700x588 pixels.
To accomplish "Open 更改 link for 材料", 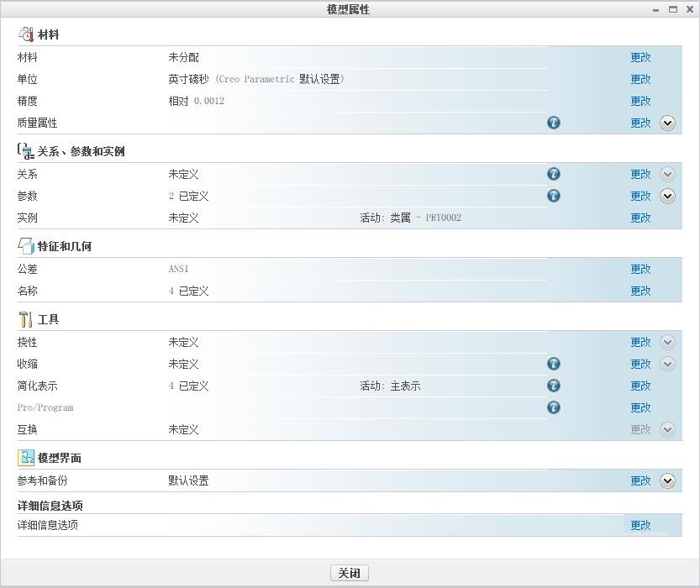I will point(640,57).
